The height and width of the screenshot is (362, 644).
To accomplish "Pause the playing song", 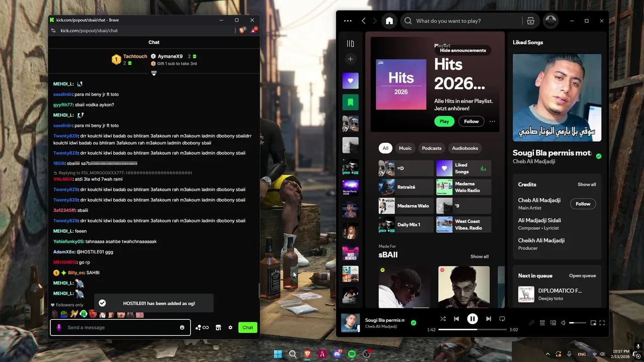I will pyautogui.click(x=472, y=319).
